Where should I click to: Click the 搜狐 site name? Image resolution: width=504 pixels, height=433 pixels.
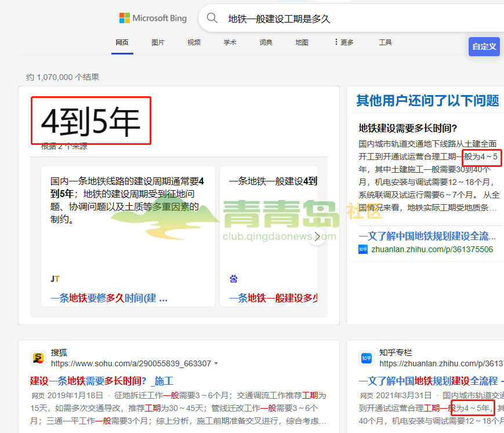[59, 352]
